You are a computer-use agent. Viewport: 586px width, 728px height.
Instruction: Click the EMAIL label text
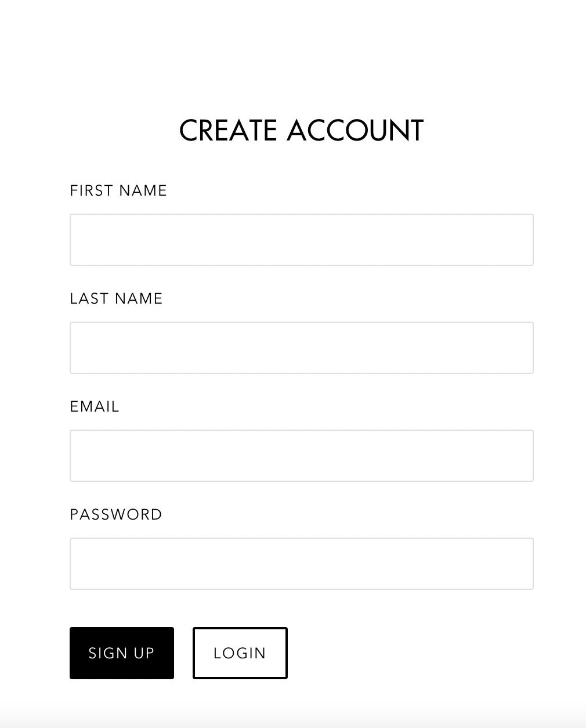click(95, 406)
